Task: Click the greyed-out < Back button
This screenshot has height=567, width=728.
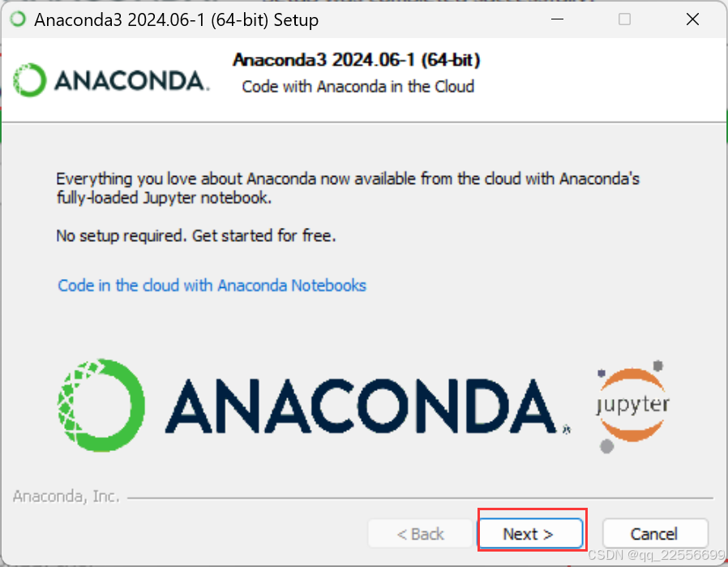Action: (x=420, y=533)
